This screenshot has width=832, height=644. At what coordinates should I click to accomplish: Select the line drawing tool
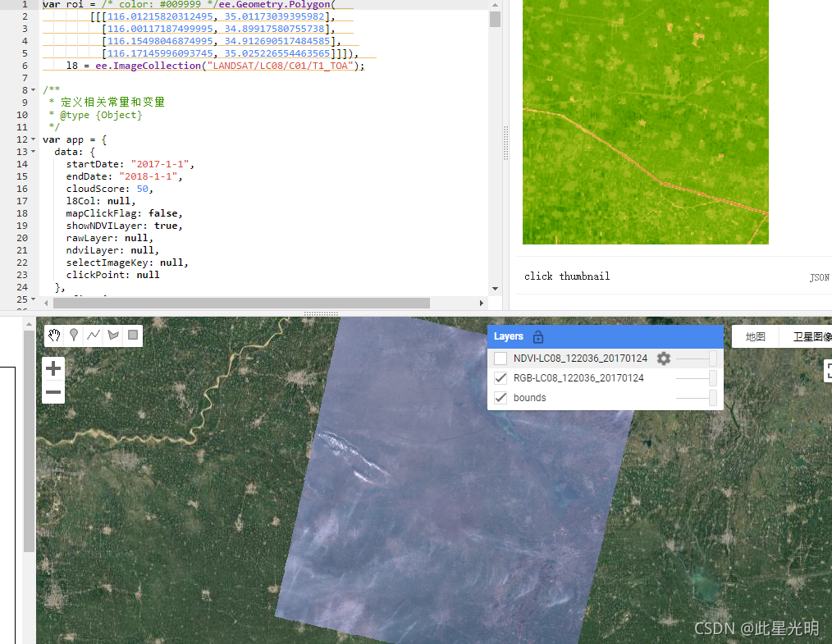click(x=93, y=335)
